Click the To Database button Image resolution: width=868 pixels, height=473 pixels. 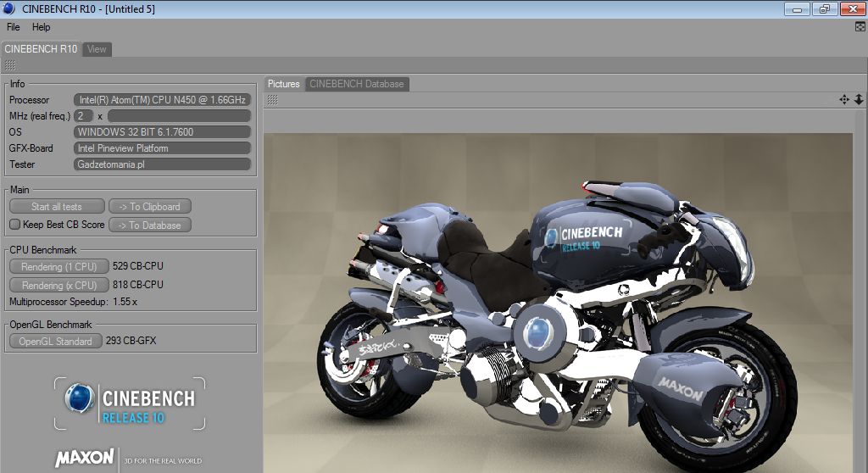[150, 225]
